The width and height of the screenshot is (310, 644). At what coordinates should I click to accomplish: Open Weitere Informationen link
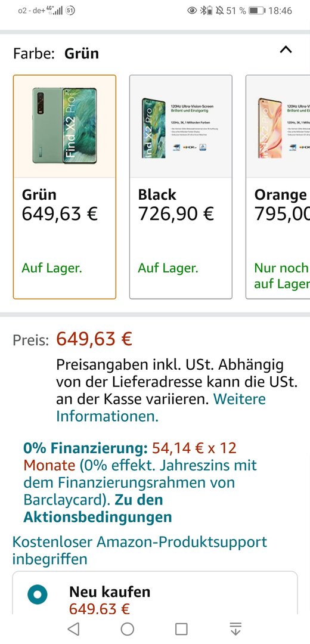pos(161,407)
